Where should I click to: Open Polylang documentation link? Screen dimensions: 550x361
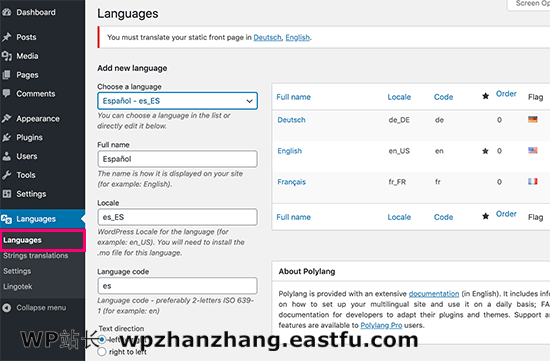point(434,294)
